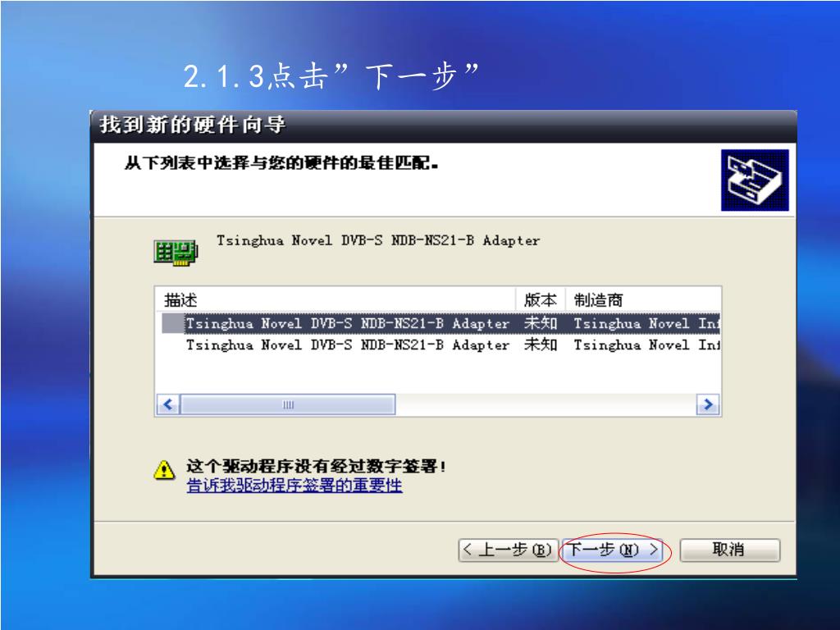Click the horizontal scrollbar thumb
Image resolution: width=840 pixels, height=630 pixels.
(288, 404)
